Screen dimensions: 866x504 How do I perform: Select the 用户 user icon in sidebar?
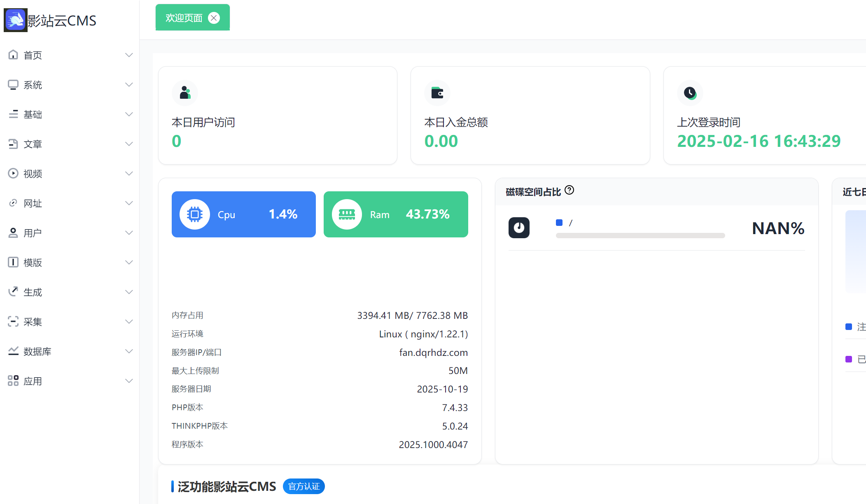[x=14, y=232]
